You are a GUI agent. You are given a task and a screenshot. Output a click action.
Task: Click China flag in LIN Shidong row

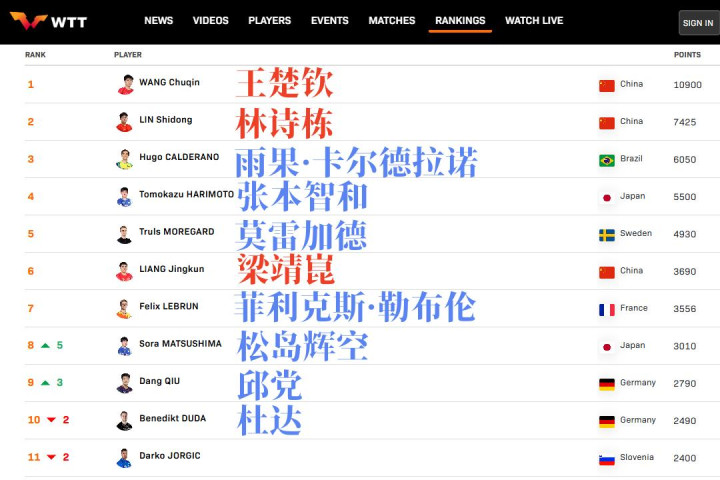click(x=607, y=123)
